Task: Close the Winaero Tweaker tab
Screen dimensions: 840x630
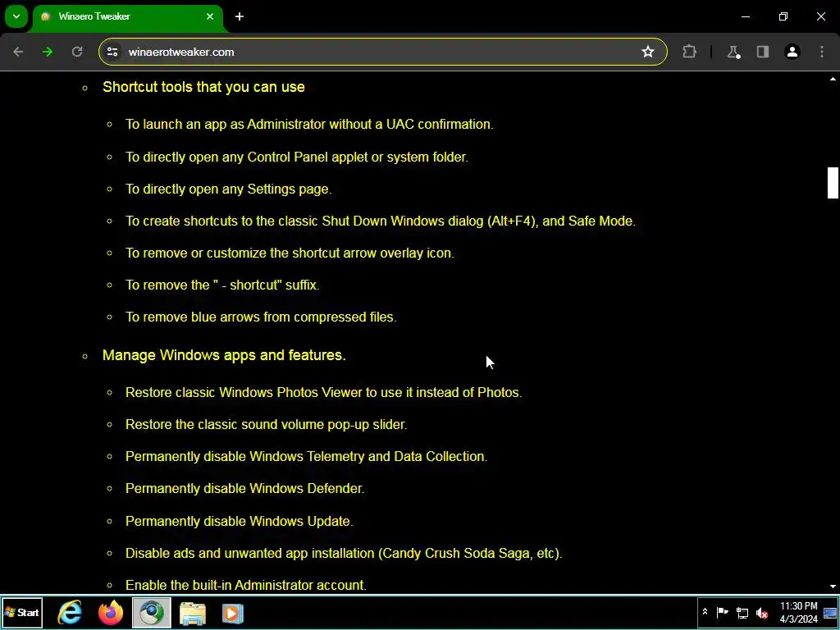Action: pyautogui.click(x=210, y=16)
